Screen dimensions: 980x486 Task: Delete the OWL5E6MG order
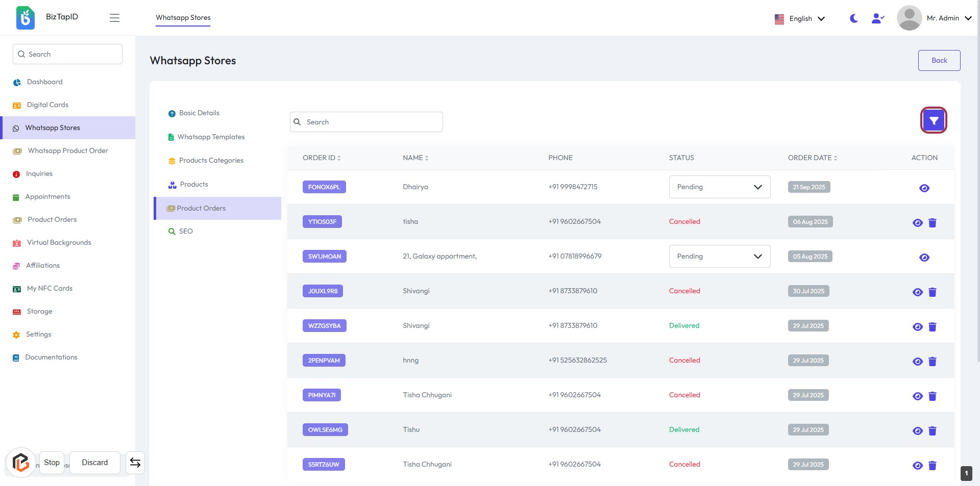[x=932, y=431]
